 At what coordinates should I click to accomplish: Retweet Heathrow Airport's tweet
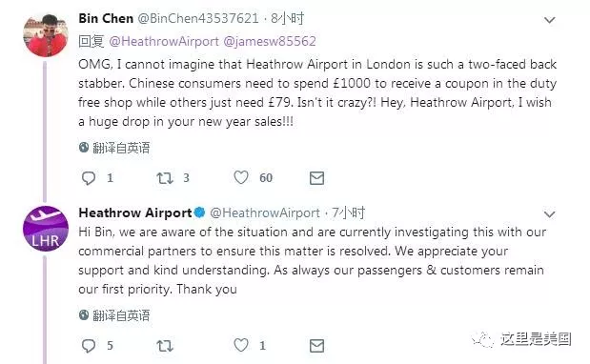pos(165,346)
